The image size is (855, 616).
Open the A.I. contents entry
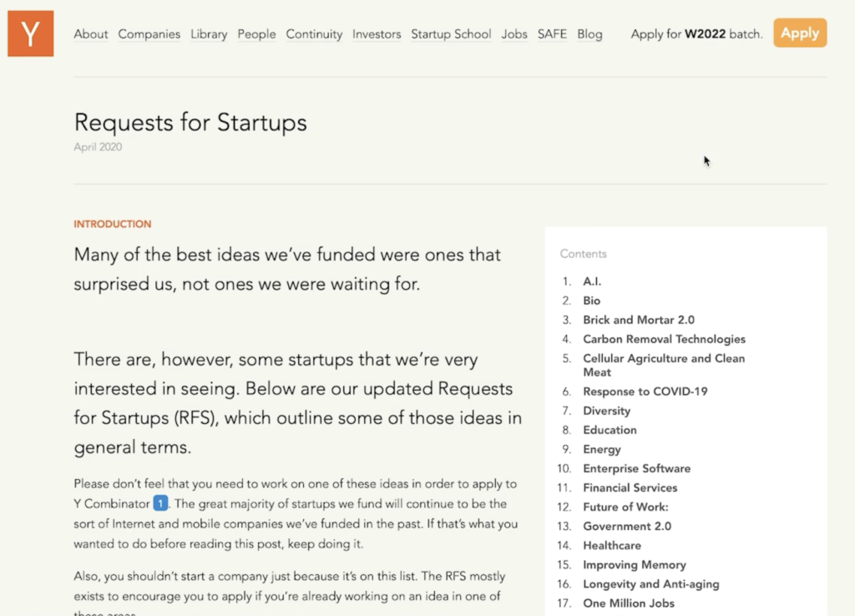[592, 281]
